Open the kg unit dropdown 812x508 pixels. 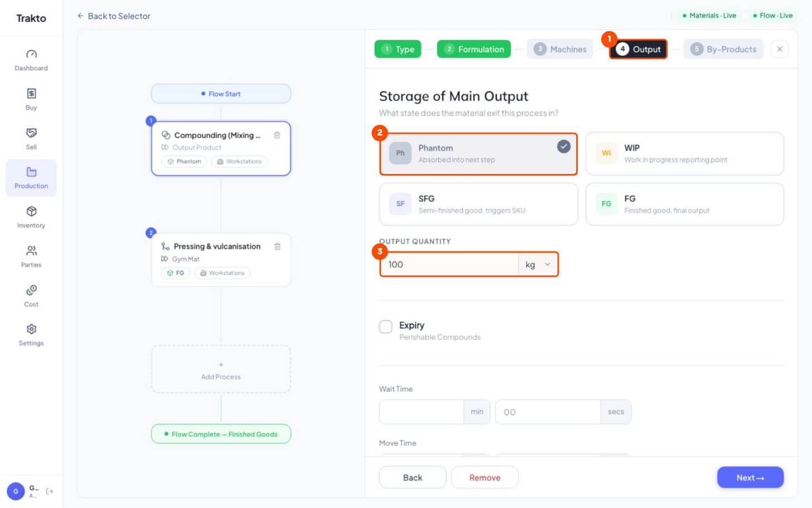pyautogui.click(x=538, y=264)
